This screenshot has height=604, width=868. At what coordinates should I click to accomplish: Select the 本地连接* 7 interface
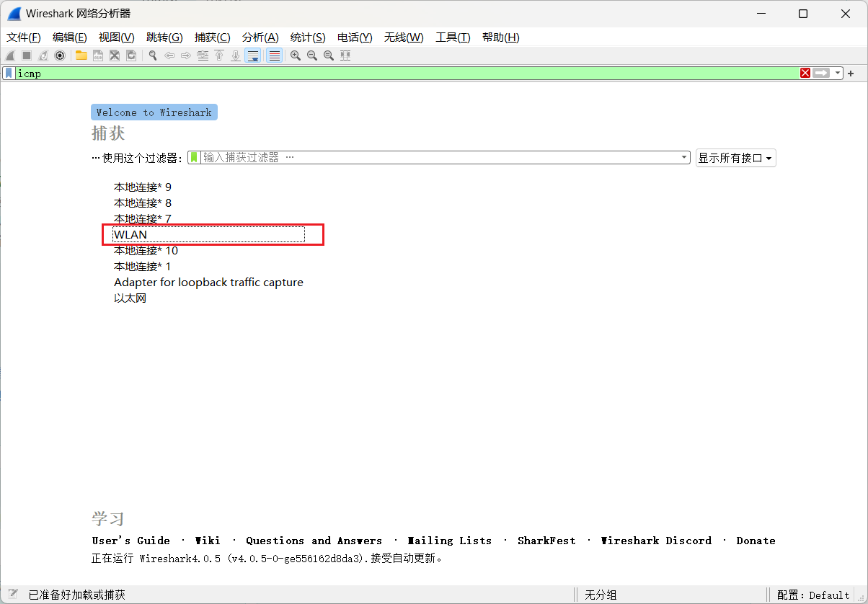coord(143,218)
